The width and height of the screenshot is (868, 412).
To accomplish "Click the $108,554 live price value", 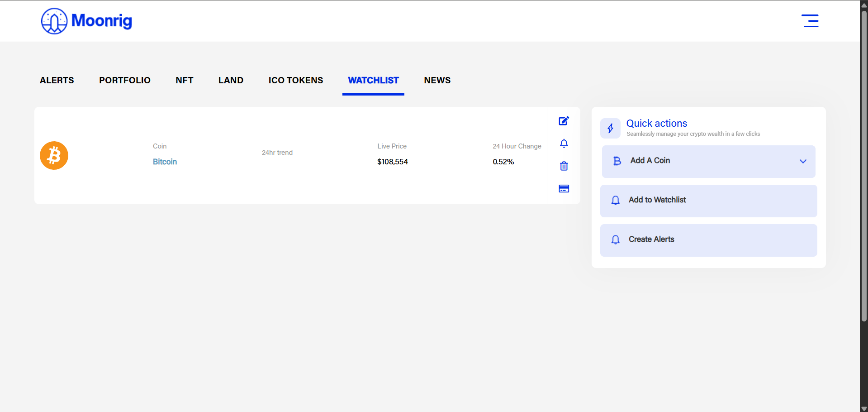I will pyautogui.click(x=393, y=162).
